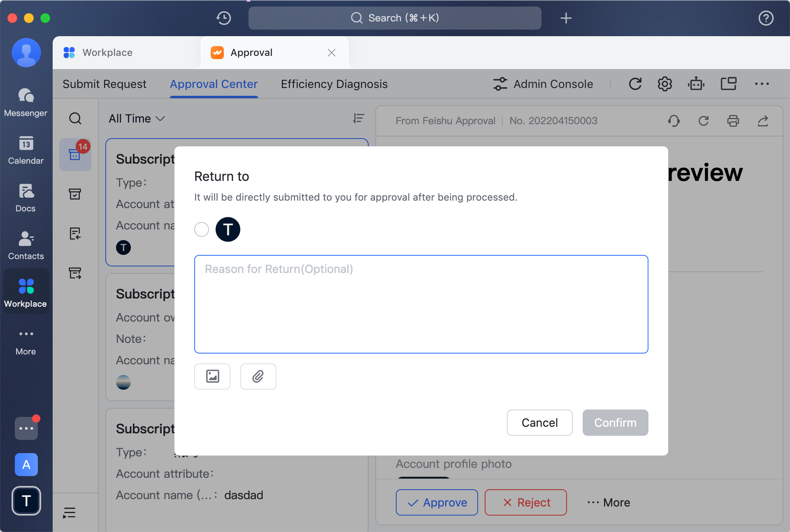Open the More actions menu beside Reject
The height and width of the screenshot is (532, 790).
point(609,502)
